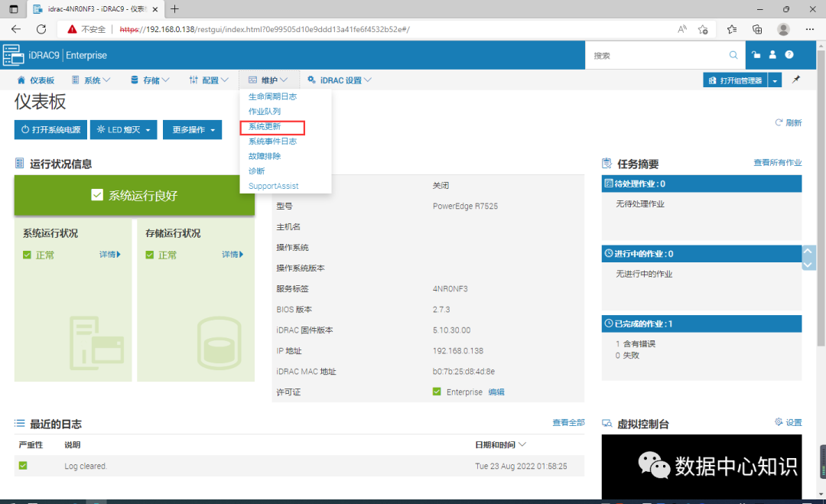Click the settings gear next to 设置
Image resolution: width=826 pixels, height=504 pixels.
779,421
